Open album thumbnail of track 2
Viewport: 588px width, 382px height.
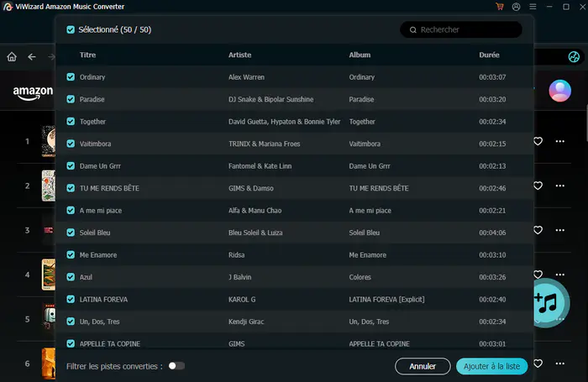(49, 186)
